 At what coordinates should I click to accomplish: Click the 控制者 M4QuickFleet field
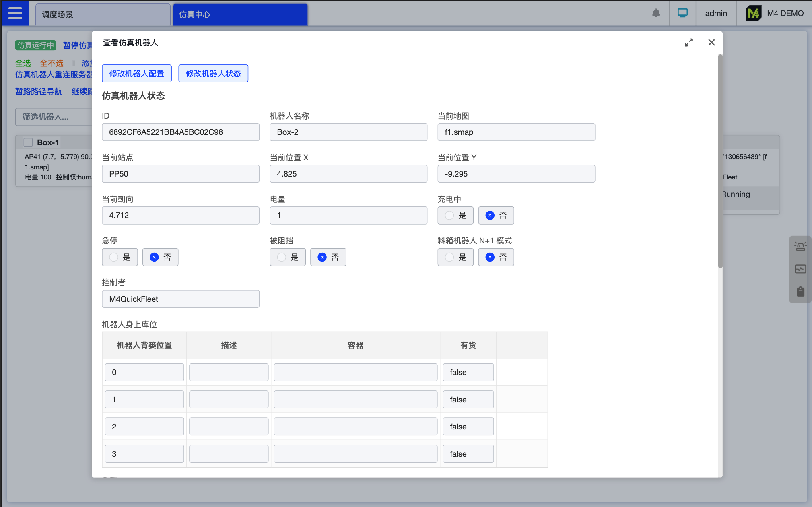(180, 299)
